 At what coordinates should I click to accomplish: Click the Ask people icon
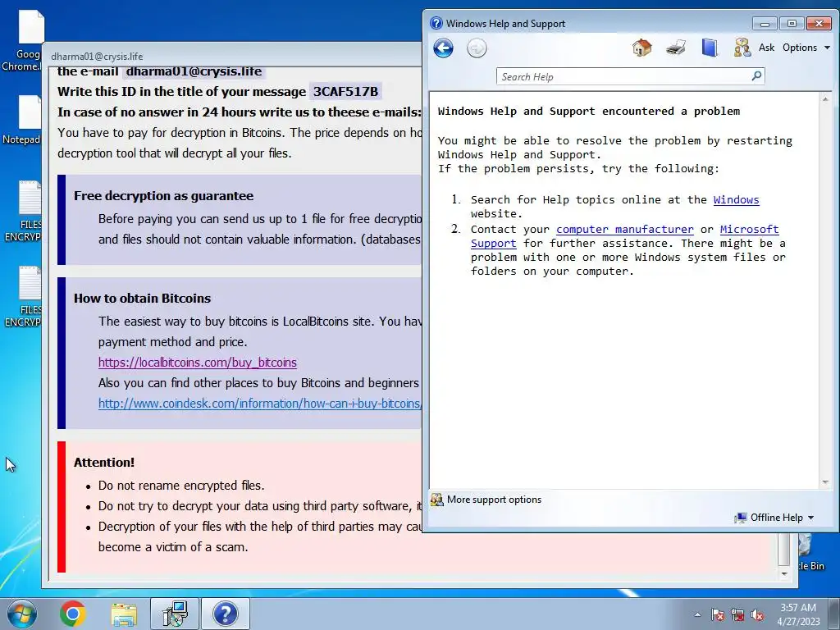pos(742,48)
